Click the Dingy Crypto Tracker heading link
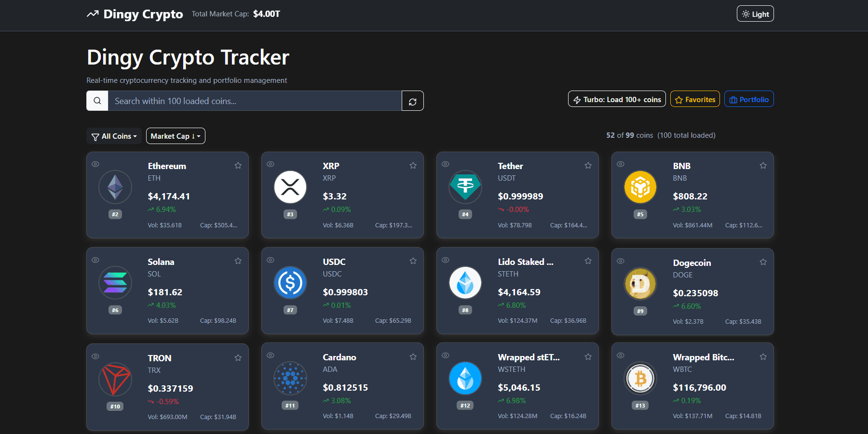Screen dimensions: 868x434 pos(187,57)
